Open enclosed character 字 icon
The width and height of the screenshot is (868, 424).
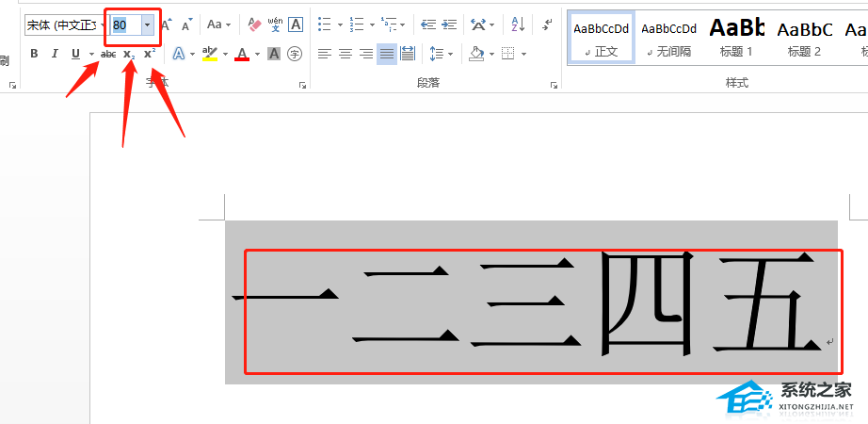[x=295, y=54]
